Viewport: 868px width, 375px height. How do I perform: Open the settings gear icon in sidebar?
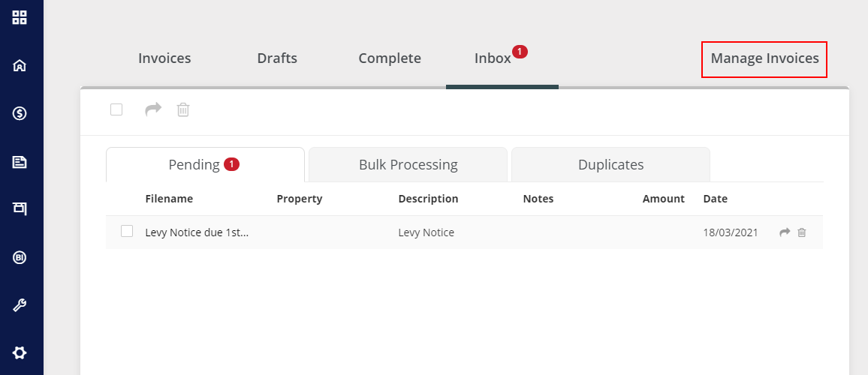coord(20,352)
